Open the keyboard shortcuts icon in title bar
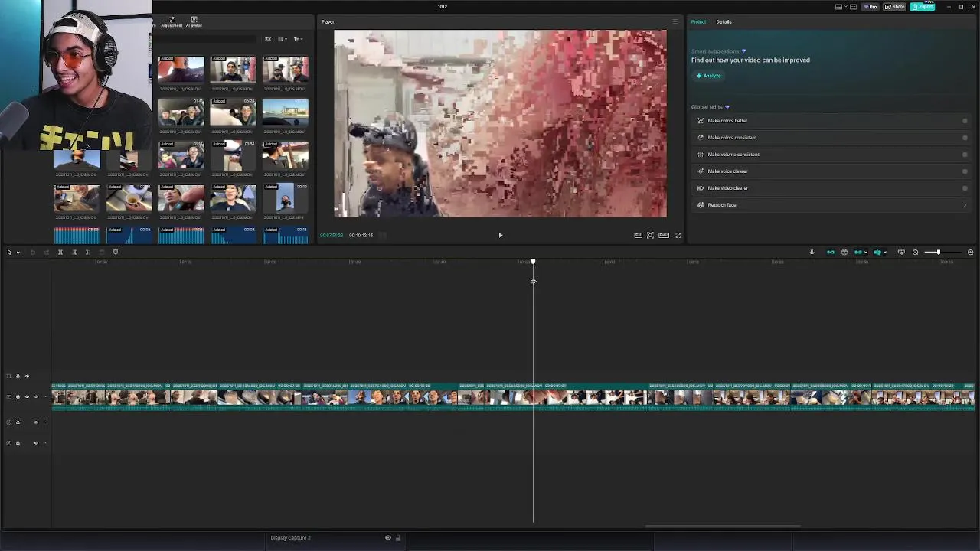The height and width of the screenshot is (551, 980). click(x=853, y=7)
